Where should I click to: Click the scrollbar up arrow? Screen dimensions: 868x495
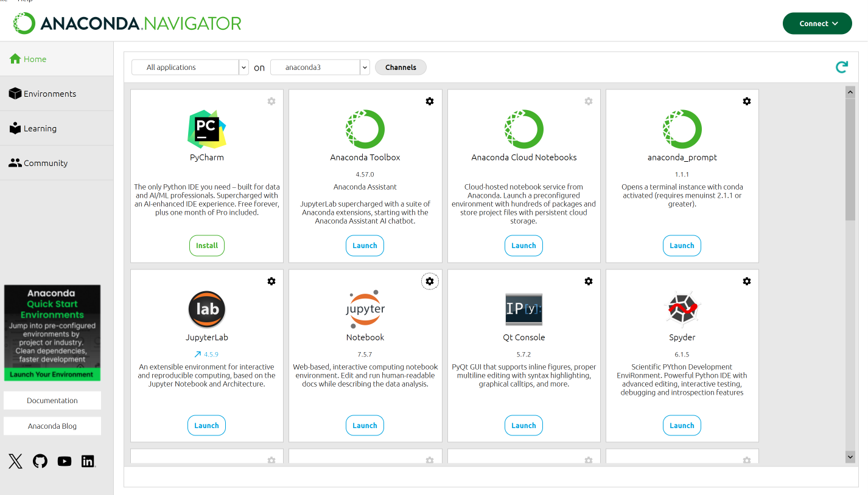click(x=850, y=91)
